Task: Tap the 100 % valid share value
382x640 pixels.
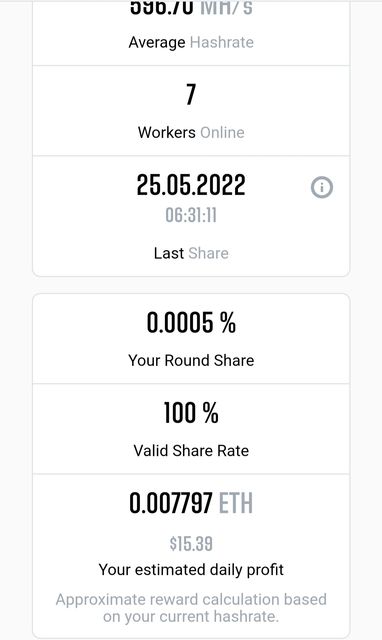Action: pyautogui.click(x=191, y=413)
